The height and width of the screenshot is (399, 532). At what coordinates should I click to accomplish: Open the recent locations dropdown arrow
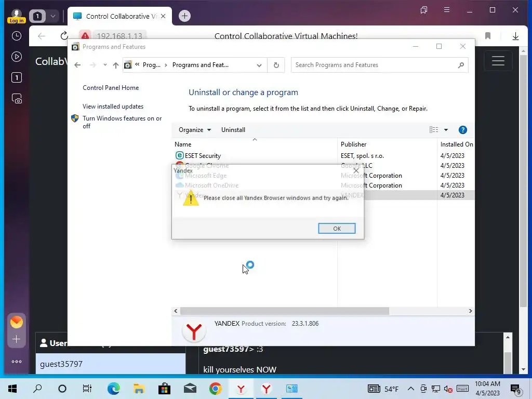pyautogui.click(x=105, y=65)
